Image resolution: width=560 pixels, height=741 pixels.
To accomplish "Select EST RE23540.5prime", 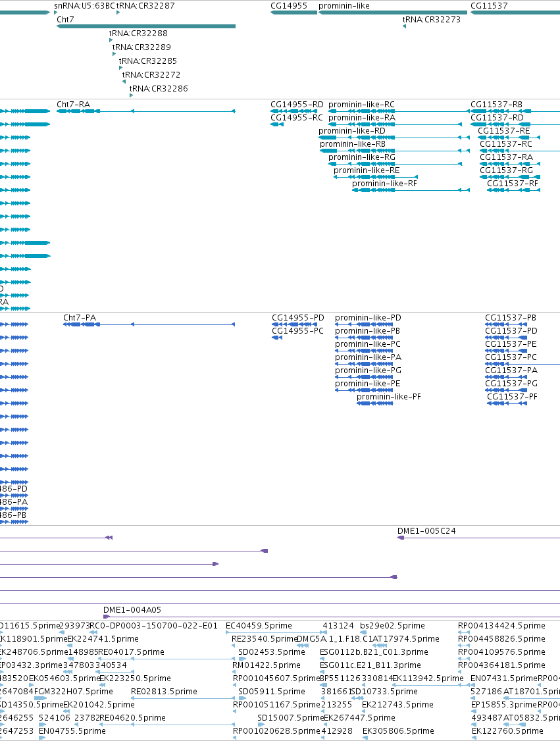I will point(265,639).
